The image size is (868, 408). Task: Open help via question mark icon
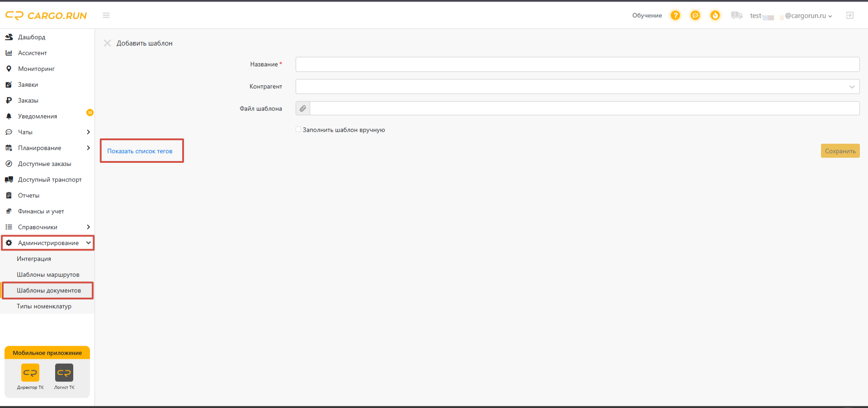(x=675, y=15)
